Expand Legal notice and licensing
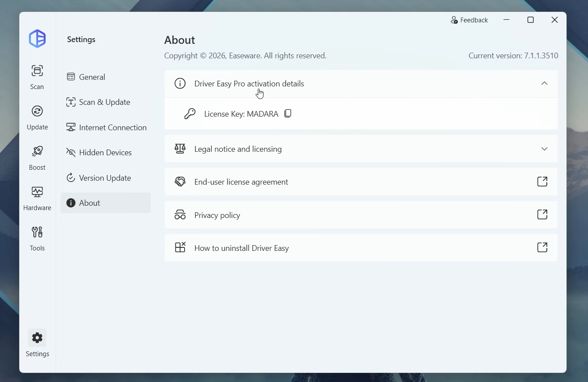Screen dimensions: 588x382 [x=544, y=149]
